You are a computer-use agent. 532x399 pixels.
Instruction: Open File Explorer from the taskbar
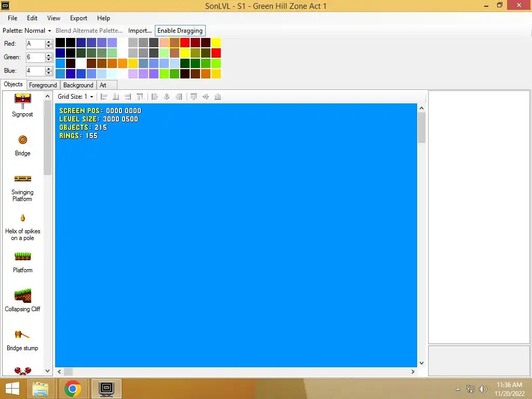pos(41,389)
